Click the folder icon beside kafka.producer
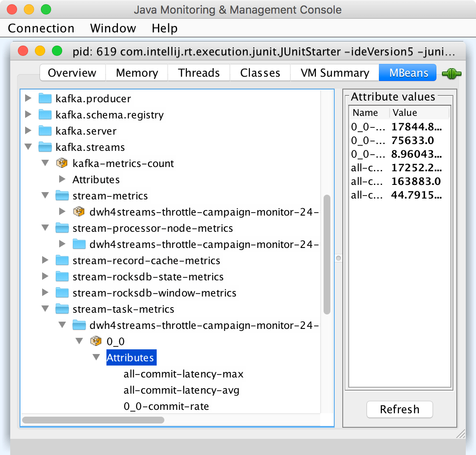 click(45, 98)
